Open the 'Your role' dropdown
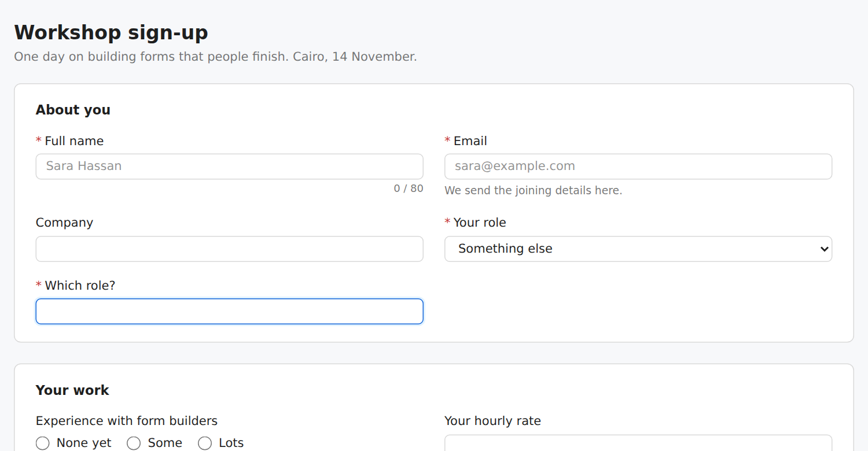The width and height of the screenshot is (868, 451). [x=638, y=249]
